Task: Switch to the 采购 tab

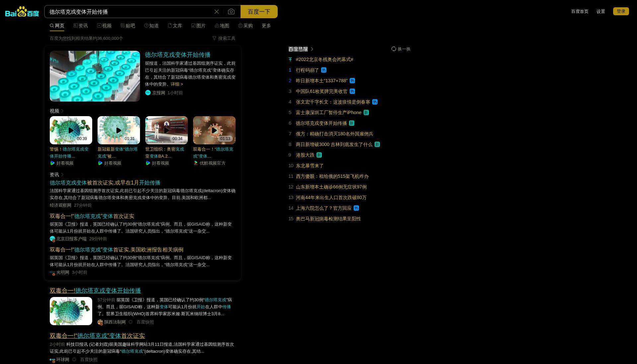Action: pyautogui.click(x=246, y=26)
